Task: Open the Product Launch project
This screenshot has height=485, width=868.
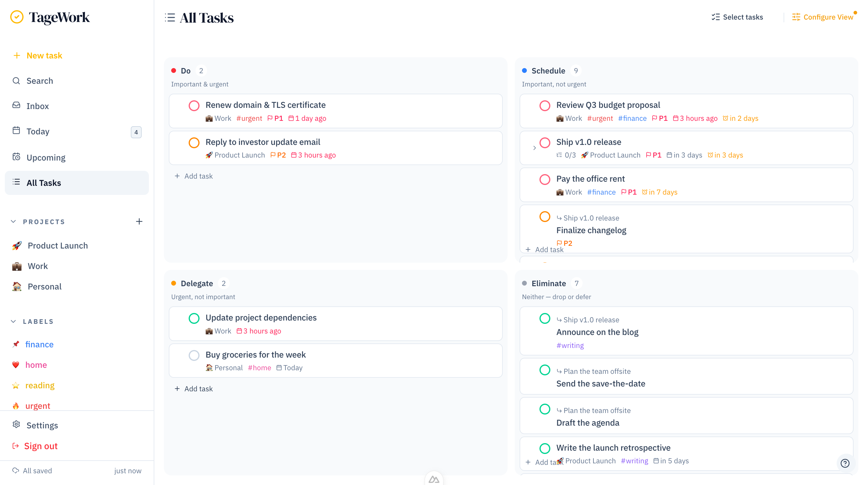Action: (x=58, y=246)
